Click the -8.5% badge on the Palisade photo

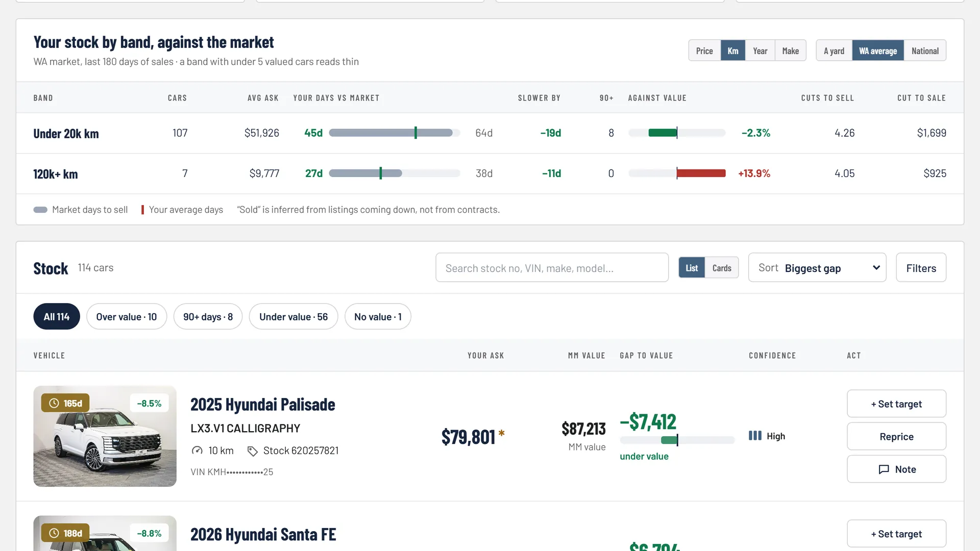coord(149,404)
